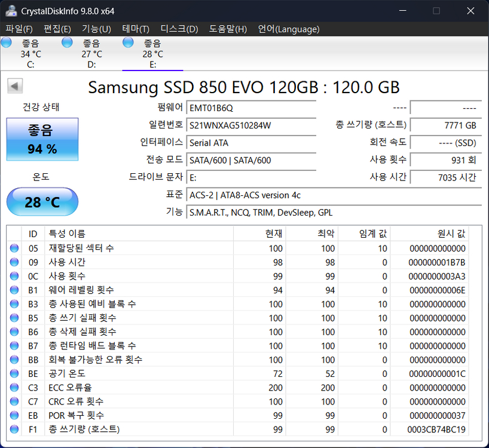This screenshot has height=448, width=489.
Task: Click the 최악 column header
Action: 312,234
